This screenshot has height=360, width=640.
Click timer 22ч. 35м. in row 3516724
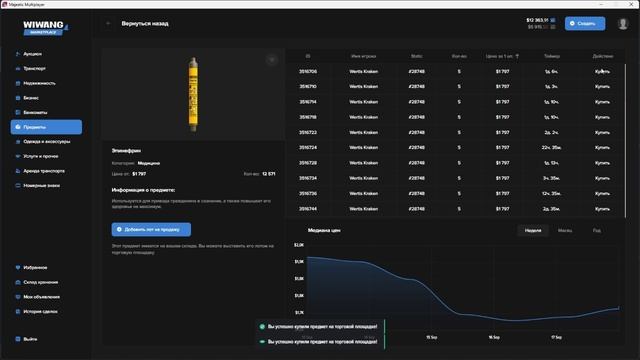(x=551, y=148)
